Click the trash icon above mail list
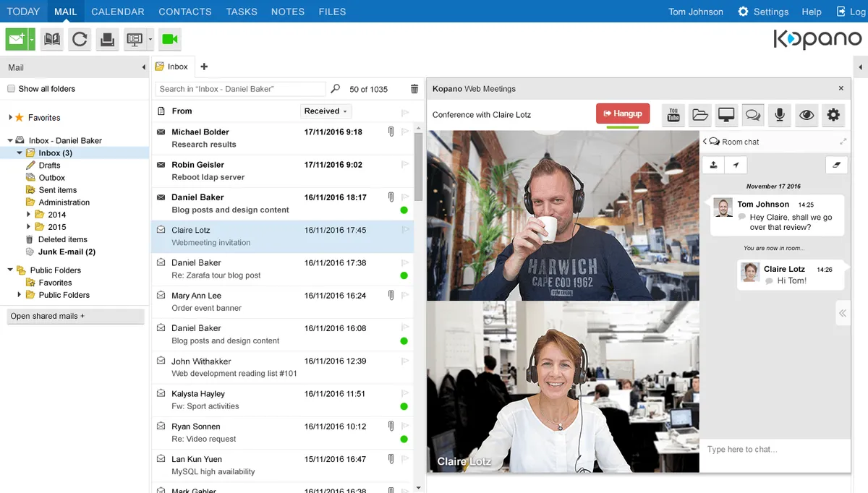 click(x=414, y=89)
